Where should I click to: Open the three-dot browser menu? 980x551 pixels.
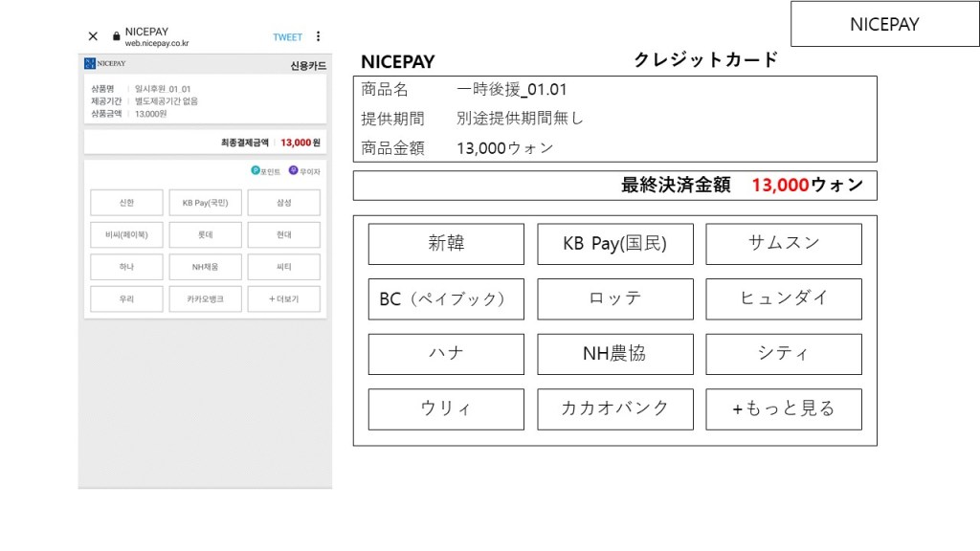318,36
